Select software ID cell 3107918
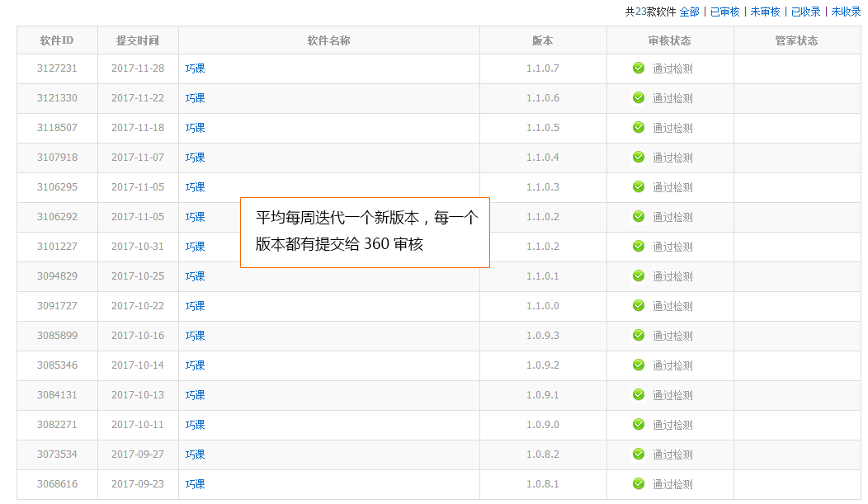Screen dimensions: 868x504 tap(57, 158)
